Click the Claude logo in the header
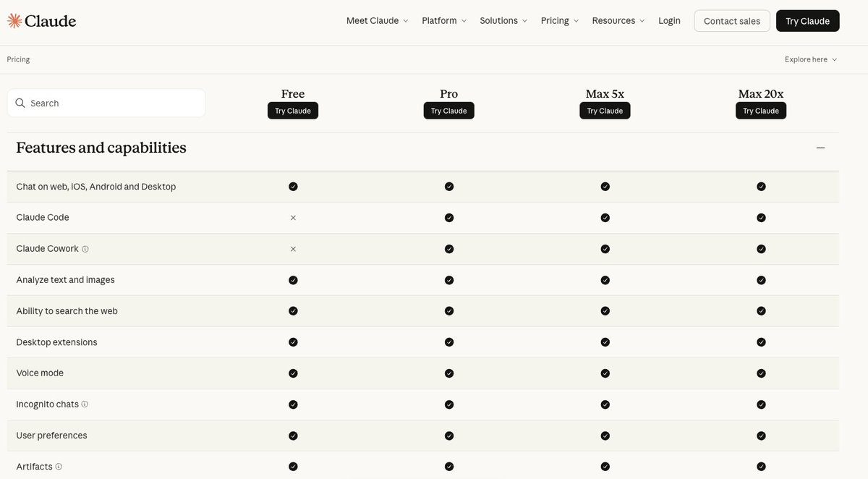This screenshot has height=479, width=868. click(42, 21)
